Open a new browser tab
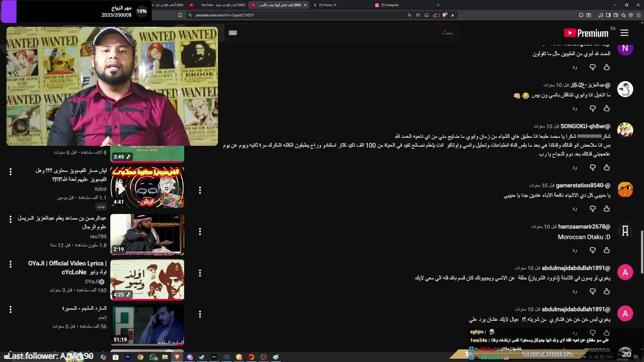The image size is (644, 362). click(438, 5)
